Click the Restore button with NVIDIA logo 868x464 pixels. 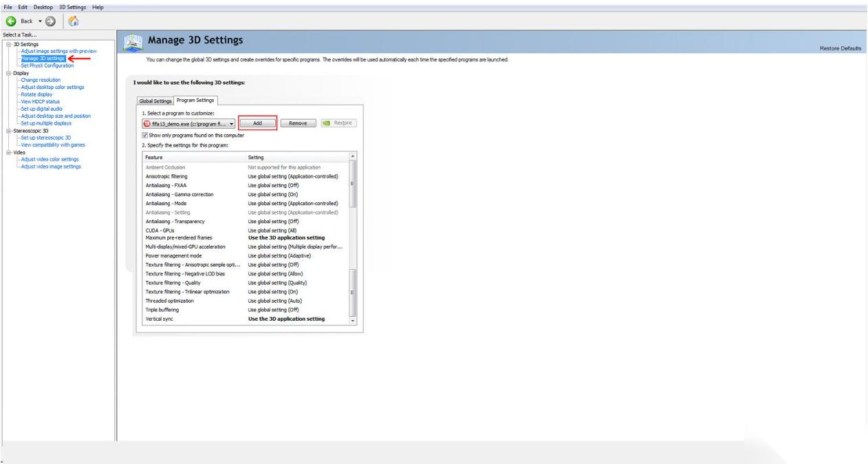[338, 123]
